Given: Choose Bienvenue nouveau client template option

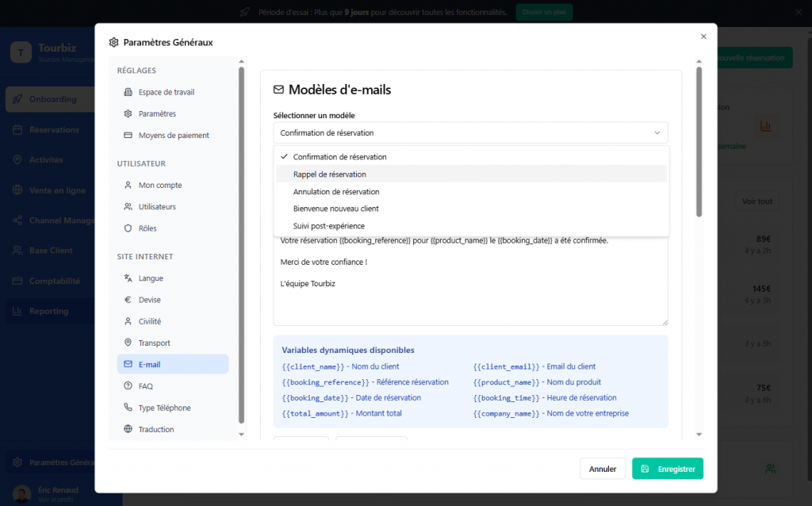Looking at the screenshot, I should point(335,209).
